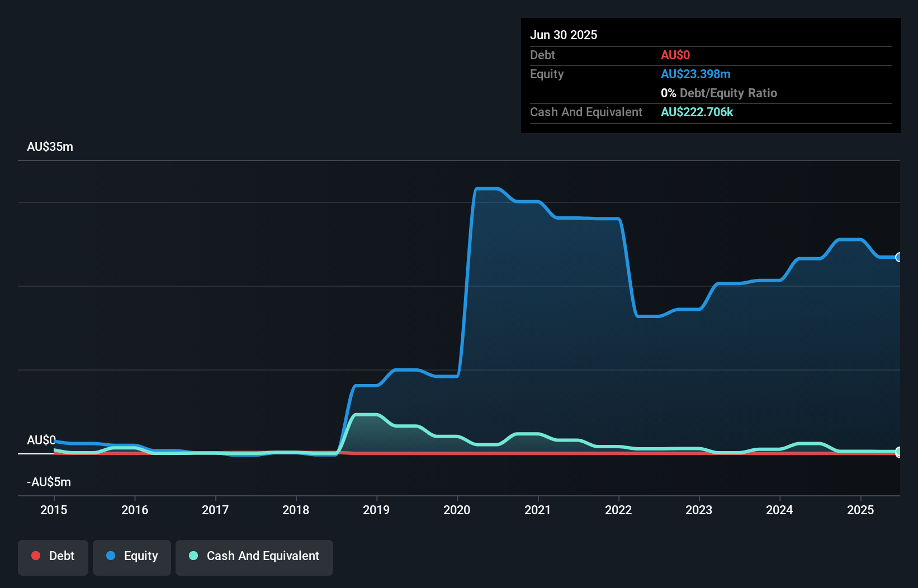Click the blue Equity legend dot
918x588 pixels.
(111, 556)
